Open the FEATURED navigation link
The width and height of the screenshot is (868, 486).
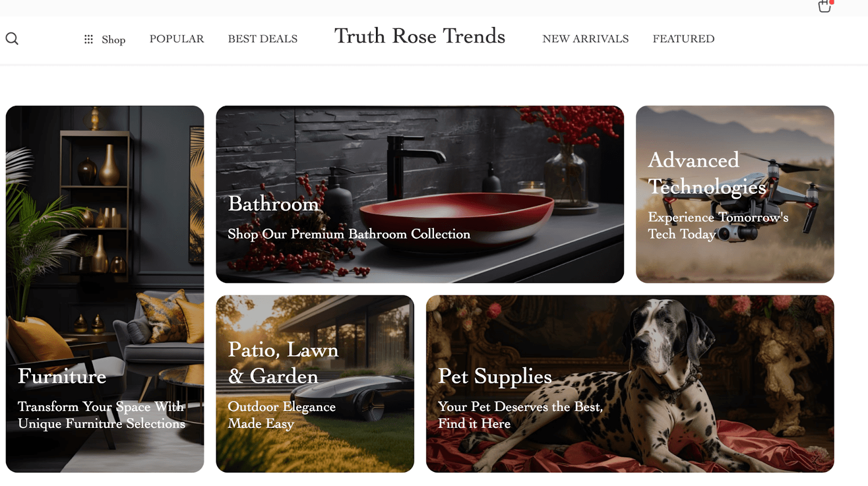click(x=684, y=39)
